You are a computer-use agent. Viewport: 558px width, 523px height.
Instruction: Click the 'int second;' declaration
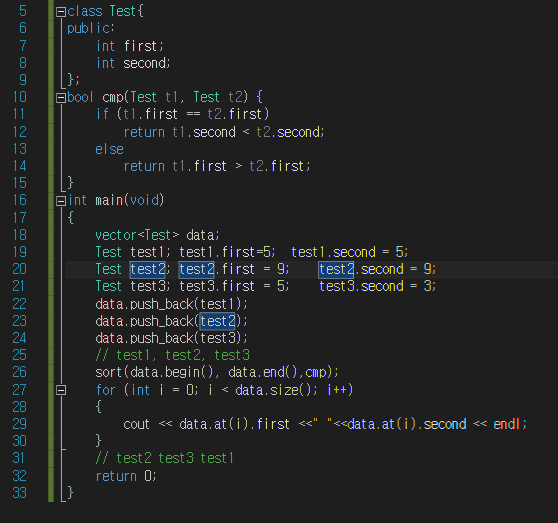tap(133, 63)
